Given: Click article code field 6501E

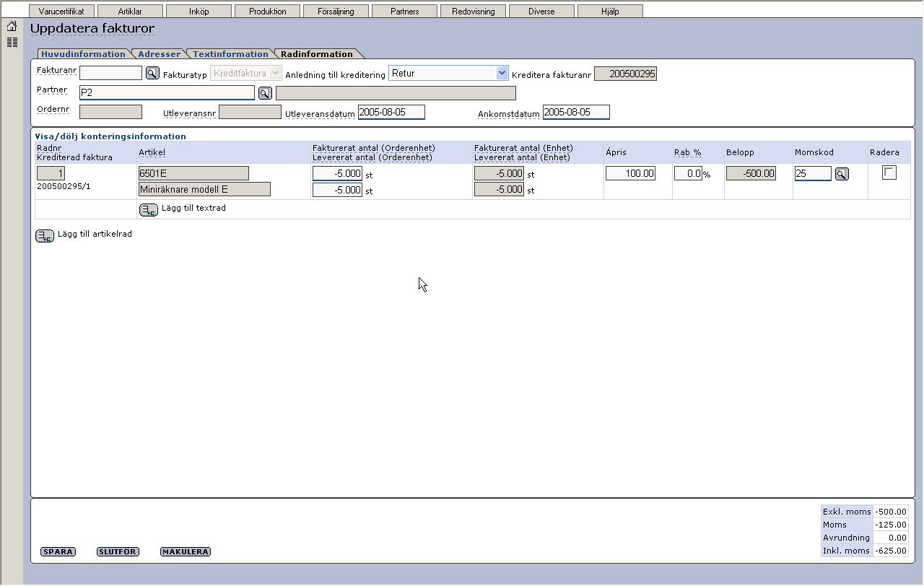Looking at the screenshot, I should (x=193, y=173).
